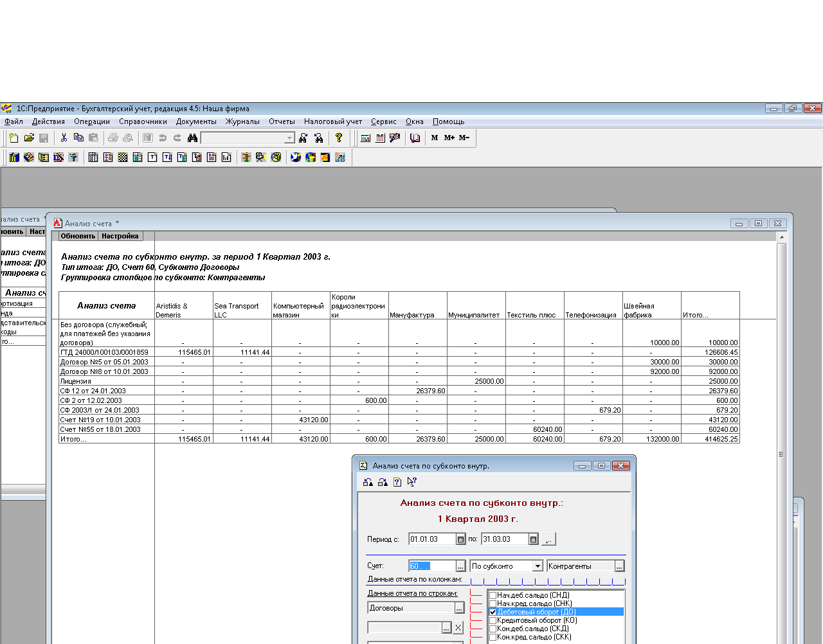Click the period start date field 01.01.03

click(432, 539)
